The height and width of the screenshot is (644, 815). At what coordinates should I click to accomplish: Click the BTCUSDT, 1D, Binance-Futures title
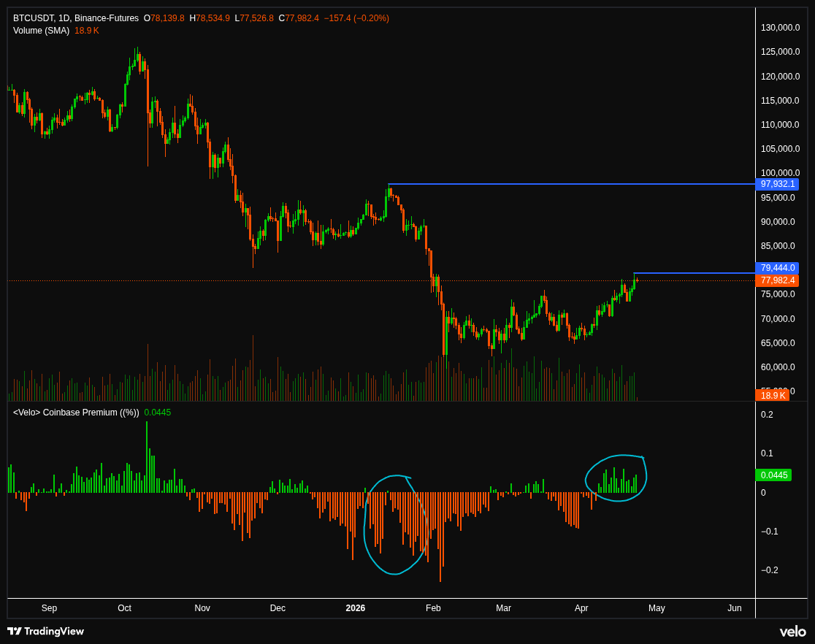point(76,18)
